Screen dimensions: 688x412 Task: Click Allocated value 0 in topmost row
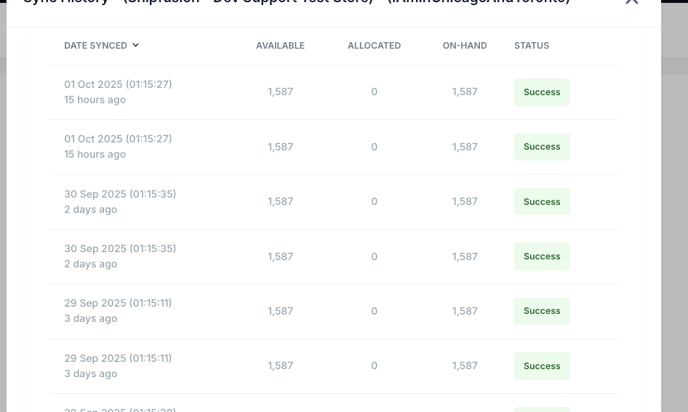click(x=374, y=92)
